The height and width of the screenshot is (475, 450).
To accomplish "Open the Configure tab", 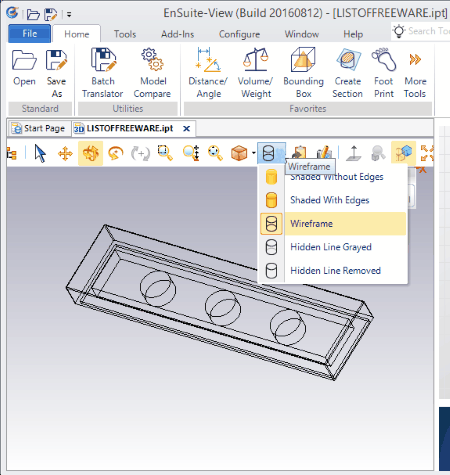I will click(x=239, y=34).
